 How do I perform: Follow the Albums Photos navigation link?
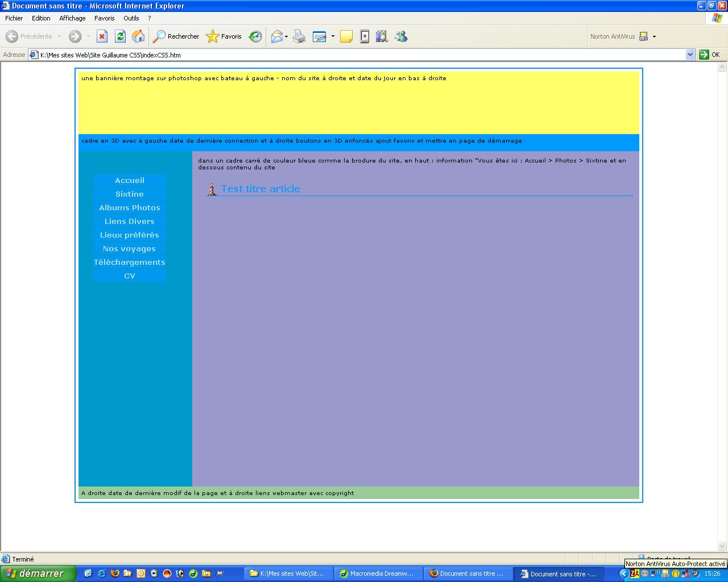(x=130, y=208)
